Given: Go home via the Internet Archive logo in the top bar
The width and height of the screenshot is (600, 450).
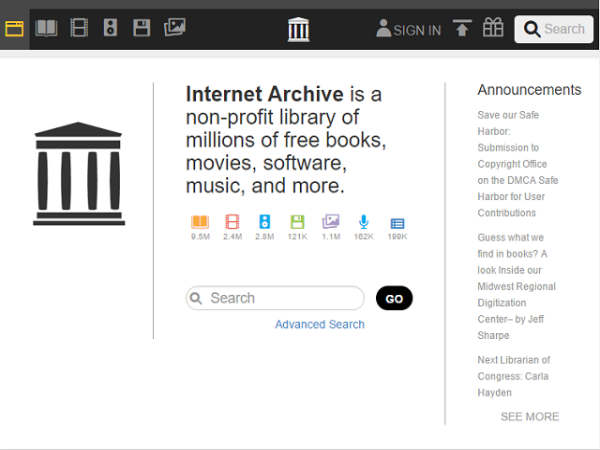Looking at the screenshot, I should point(298,29).
